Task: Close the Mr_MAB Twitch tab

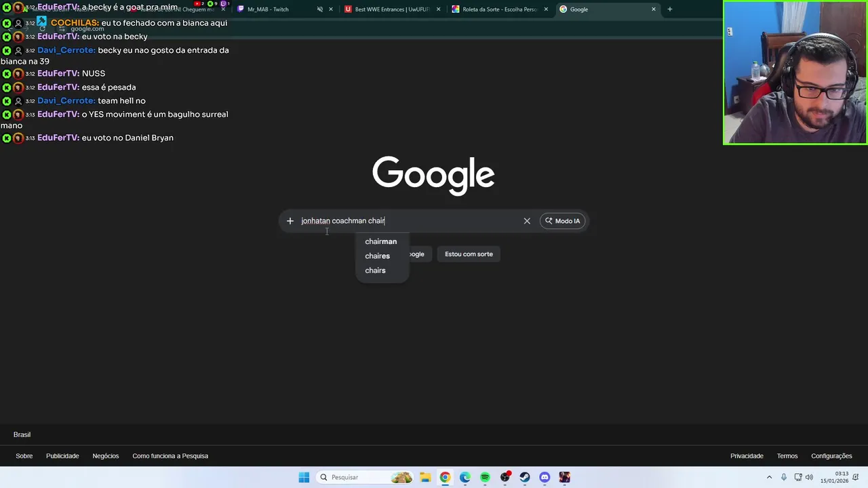Action: click(x=331, y=9)
